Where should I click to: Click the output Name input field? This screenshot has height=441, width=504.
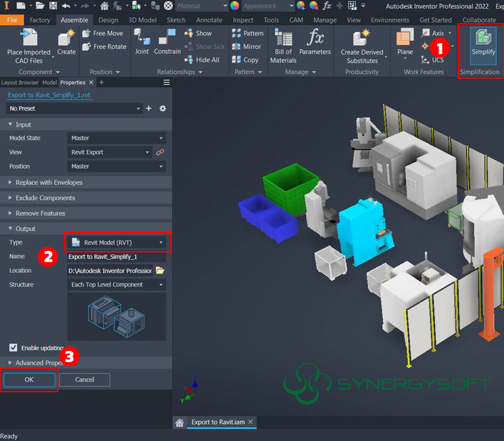[117, 256]
